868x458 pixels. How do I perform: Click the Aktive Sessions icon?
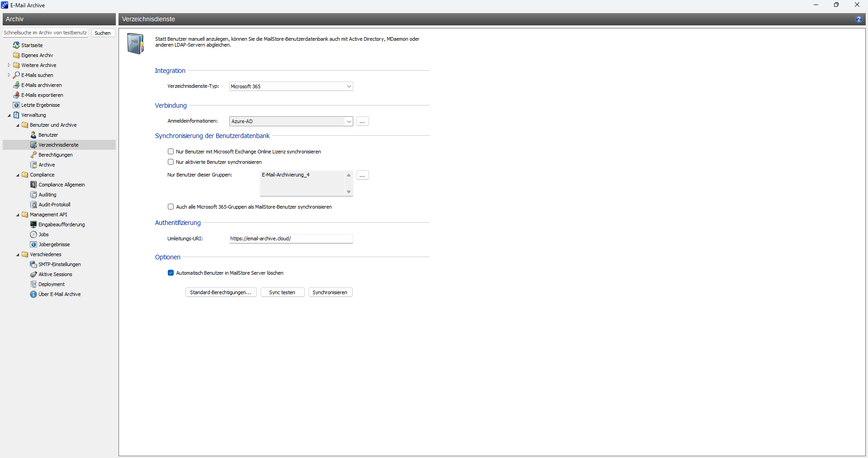click(33, 274)
